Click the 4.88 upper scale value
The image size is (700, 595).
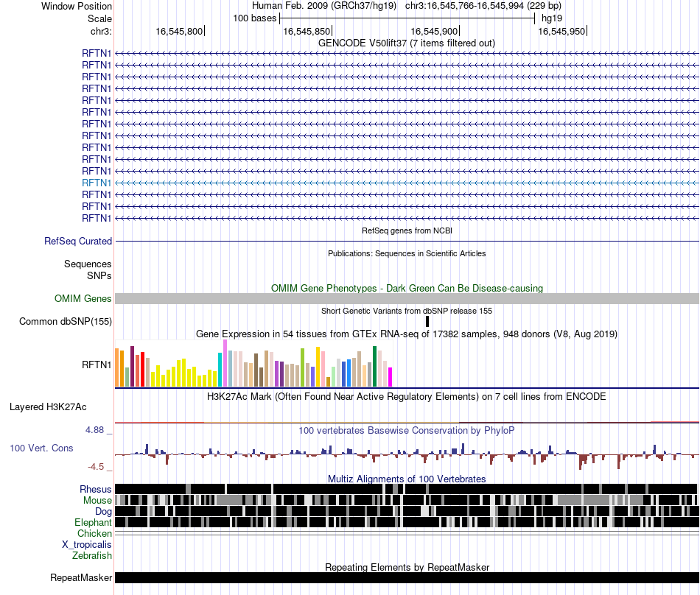click(94, 430)
